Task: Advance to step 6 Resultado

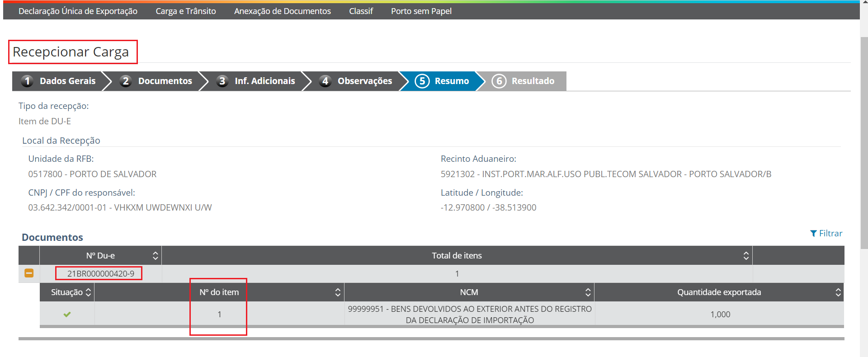Action: [524, 81]
